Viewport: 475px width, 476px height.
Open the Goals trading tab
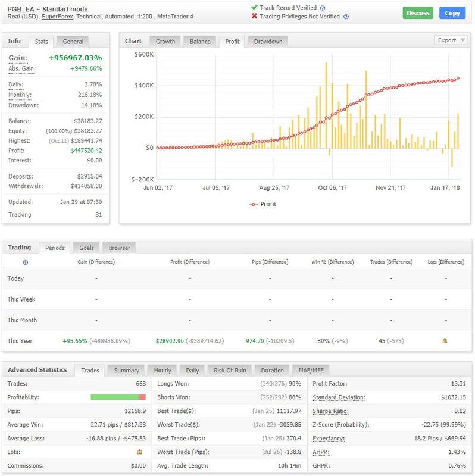[x=86, y=248]
